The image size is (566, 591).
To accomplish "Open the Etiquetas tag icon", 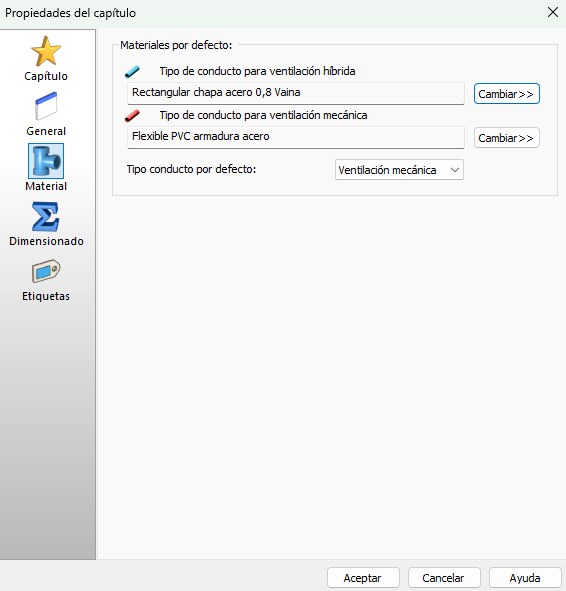I will coord(46,271).
